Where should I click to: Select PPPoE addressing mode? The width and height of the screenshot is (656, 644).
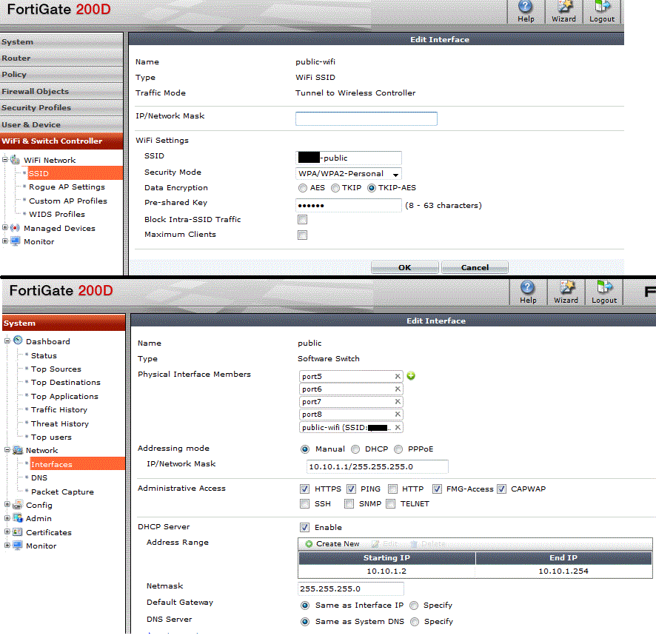point(398,449)
